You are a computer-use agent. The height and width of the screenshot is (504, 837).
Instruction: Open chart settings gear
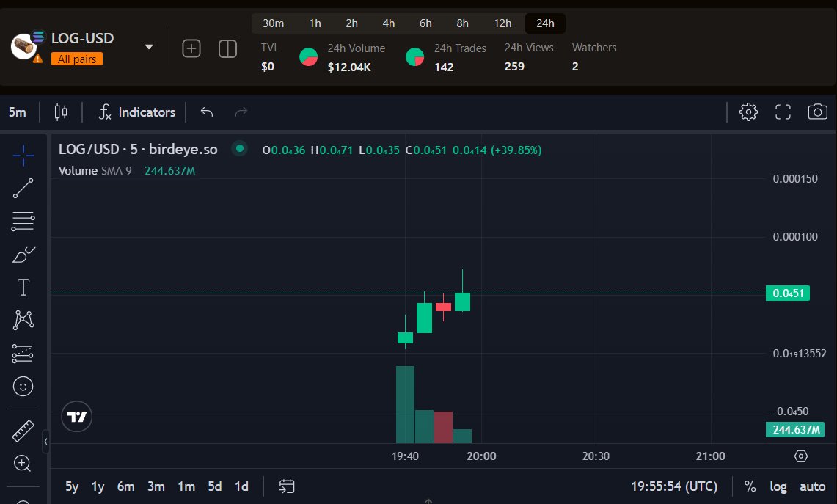click(x=748, y=112)
